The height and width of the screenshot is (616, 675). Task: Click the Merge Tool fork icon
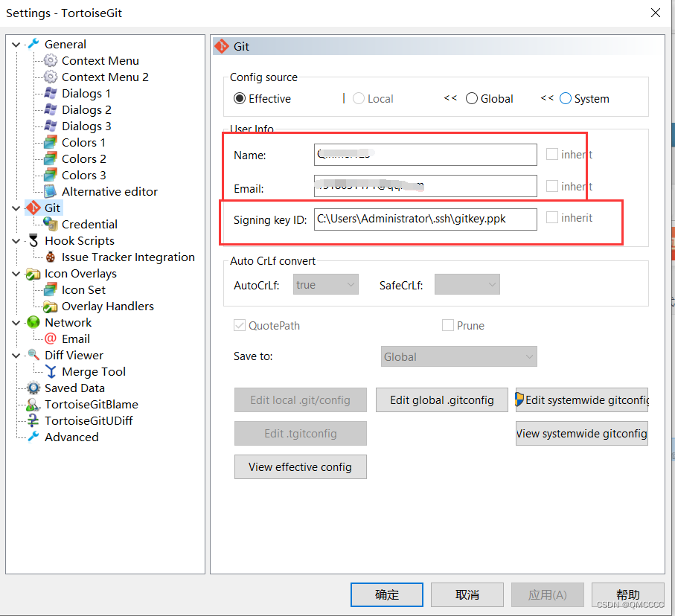click(51, 371)
